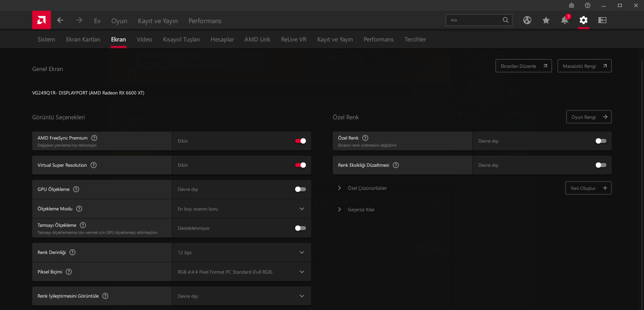This screenshot has height=310, width=644.
Task: Switch to ReLive VR tab
Action: (294, 39)
